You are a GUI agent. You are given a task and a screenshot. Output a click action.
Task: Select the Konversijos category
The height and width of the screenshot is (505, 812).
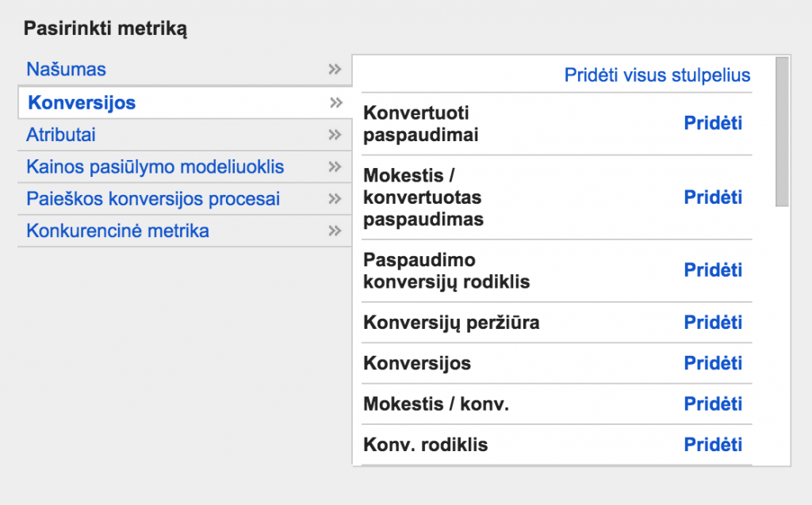point(82,103)
